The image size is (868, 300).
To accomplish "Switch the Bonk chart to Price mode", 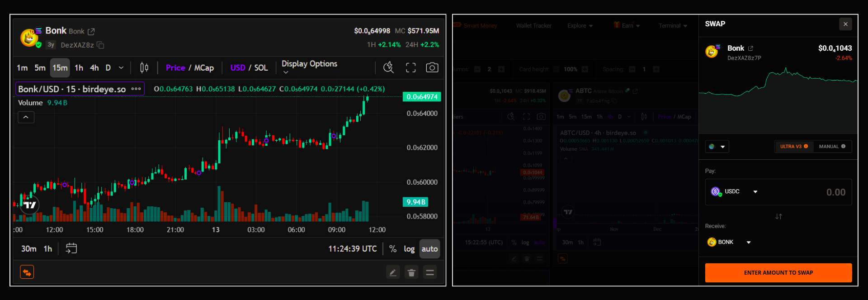I will [175, 68].
